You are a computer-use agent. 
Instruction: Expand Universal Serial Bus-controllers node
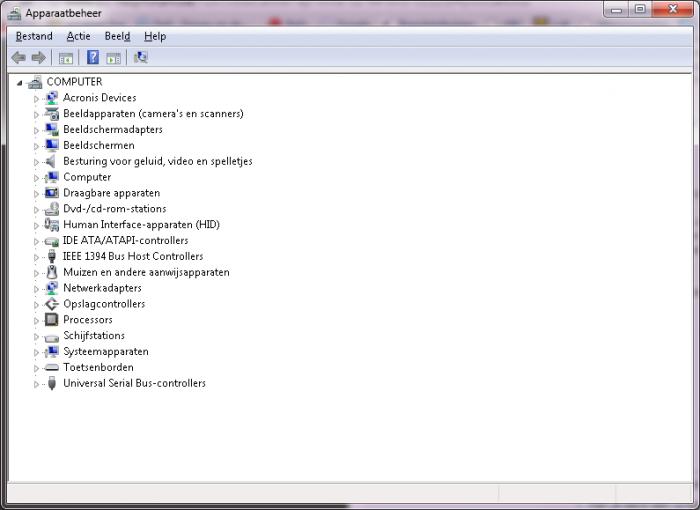coord(36,384)
